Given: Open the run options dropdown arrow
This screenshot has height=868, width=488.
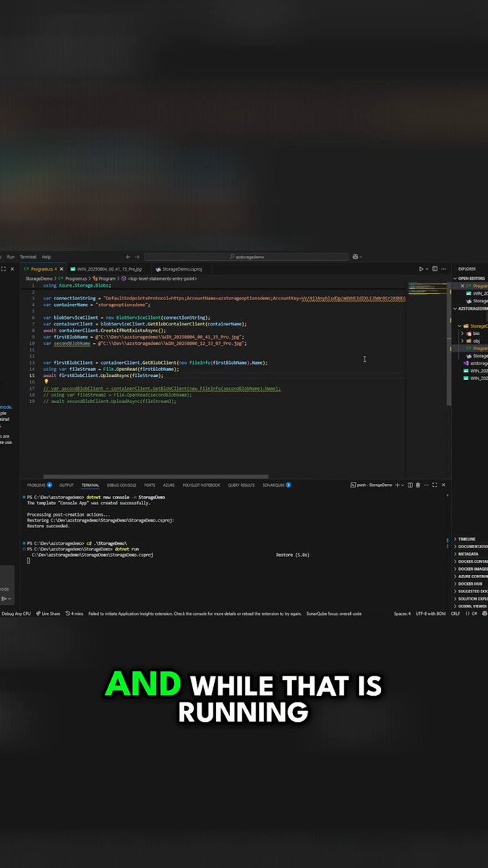Looking at the screenshot, I should [x=427, y=269].
